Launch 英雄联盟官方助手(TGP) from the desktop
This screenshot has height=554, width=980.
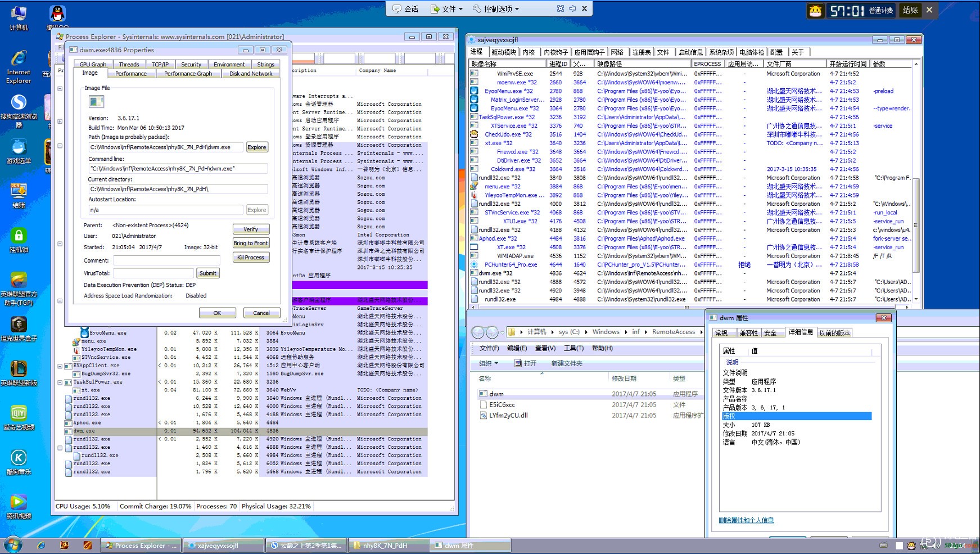(19, 289)
